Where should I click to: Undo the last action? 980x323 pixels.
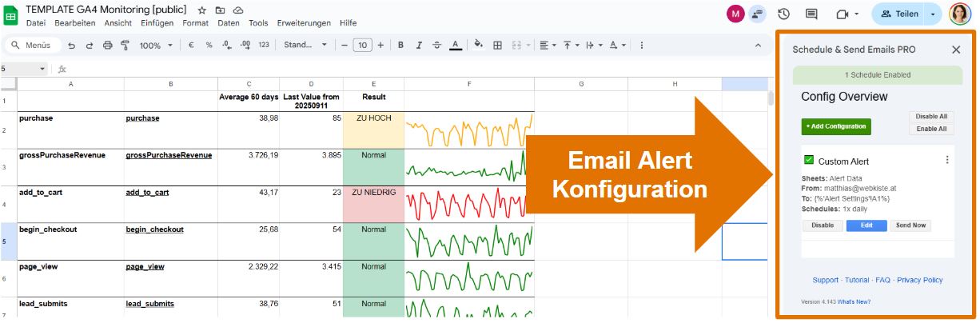point(72,46)
